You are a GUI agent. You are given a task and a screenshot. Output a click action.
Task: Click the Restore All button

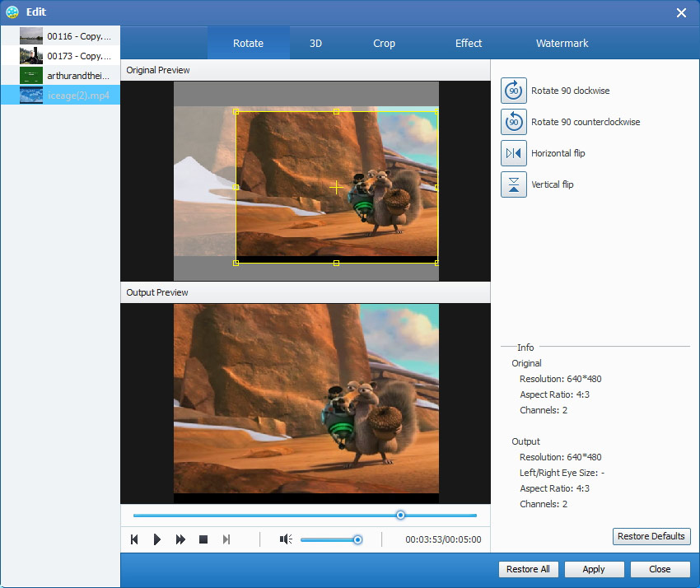click(528, 569)
